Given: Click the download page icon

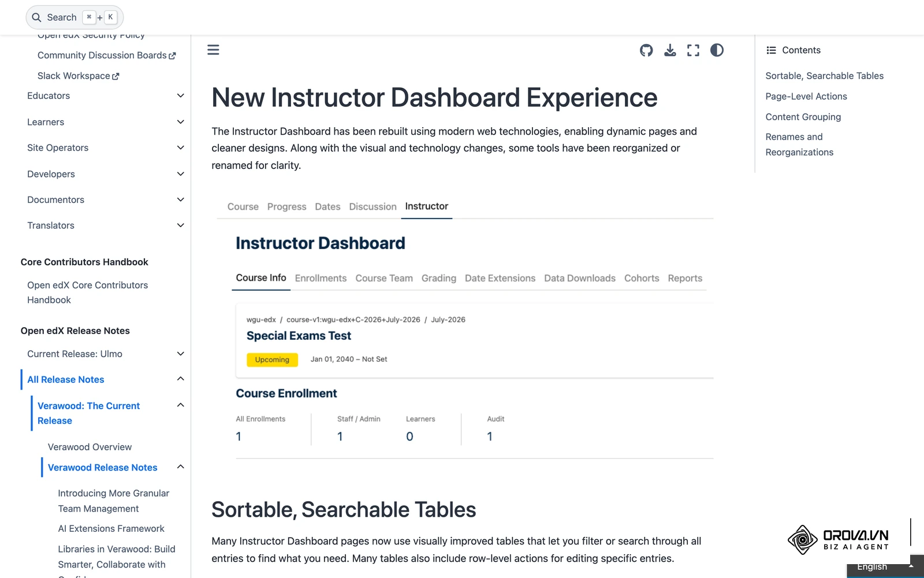Looking at the screenshot, I should 670,50.
